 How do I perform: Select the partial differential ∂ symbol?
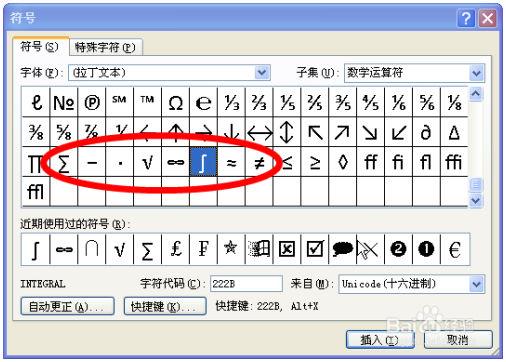[x=427, y=132]
